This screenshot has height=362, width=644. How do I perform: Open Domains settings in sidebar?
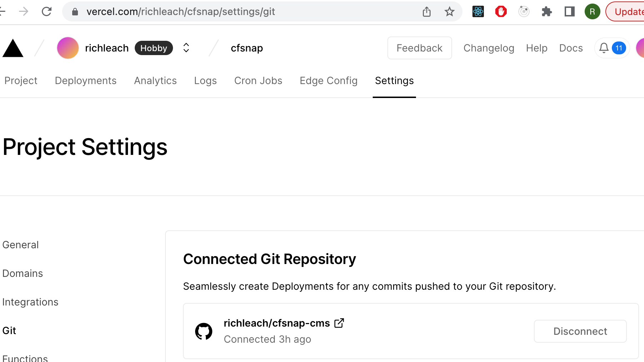(x=23, y=273)
